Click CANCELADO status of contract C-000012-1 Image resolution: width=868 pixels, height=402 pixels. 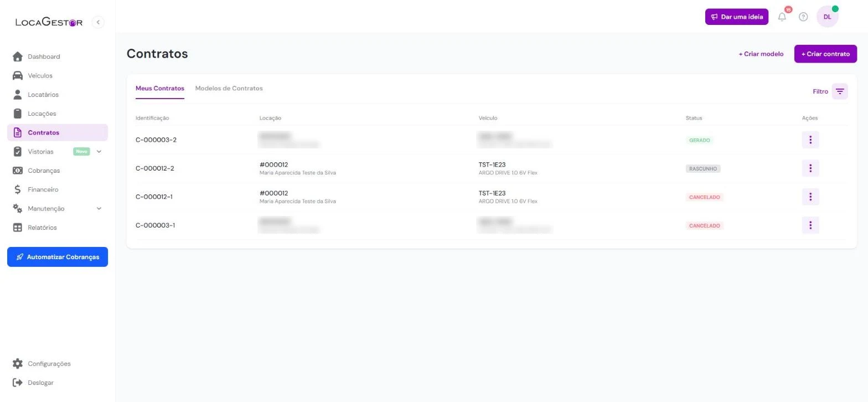(705, 197)
